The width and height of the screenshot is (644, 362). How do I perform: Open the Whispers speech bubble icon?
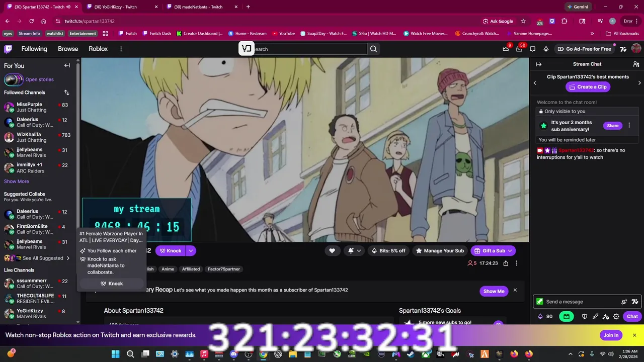(x=532, y=49)
